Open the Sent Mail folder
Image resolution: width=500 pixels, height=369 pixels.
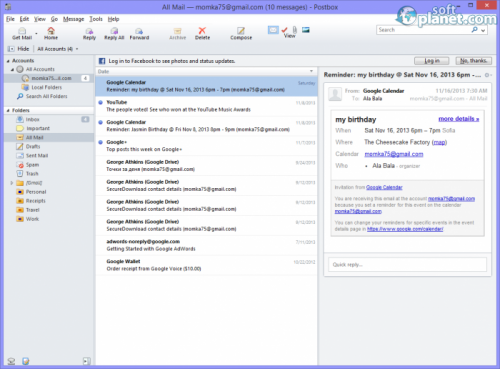(x=37, y=155)
